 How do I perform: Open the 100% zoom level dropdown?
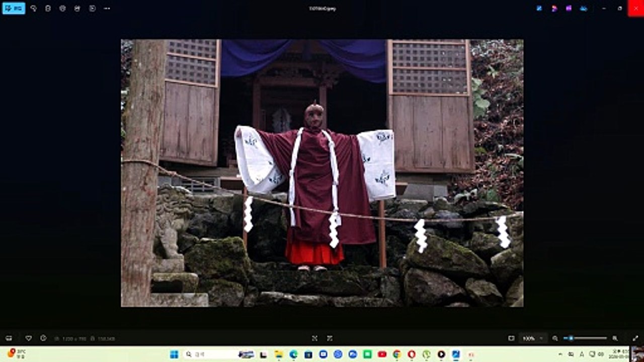(533, 338)
